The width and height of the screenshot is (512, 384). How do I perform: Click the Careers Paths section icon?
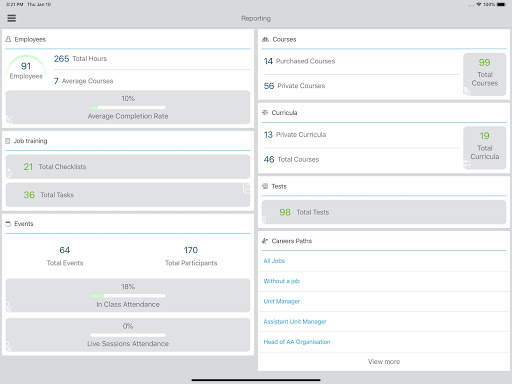[265, 241]
